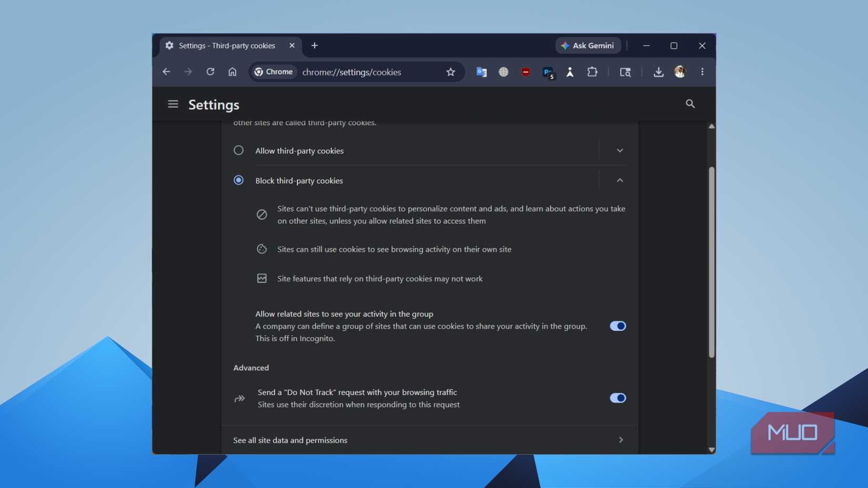Maximize the Chrome window
Image resolution: width=868 pixels, height=488 pixels.
tap(674, 46)
